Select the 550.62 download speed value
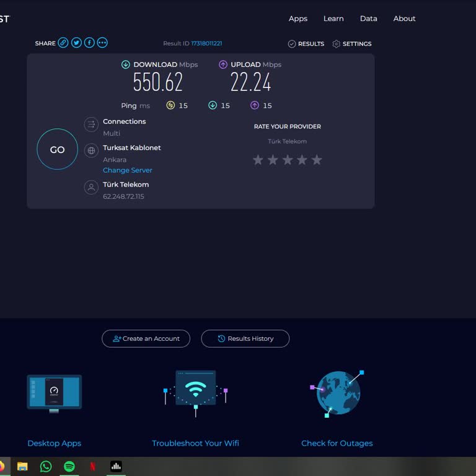The width and height of the screenshot is (476, 476). coord(158,82)
